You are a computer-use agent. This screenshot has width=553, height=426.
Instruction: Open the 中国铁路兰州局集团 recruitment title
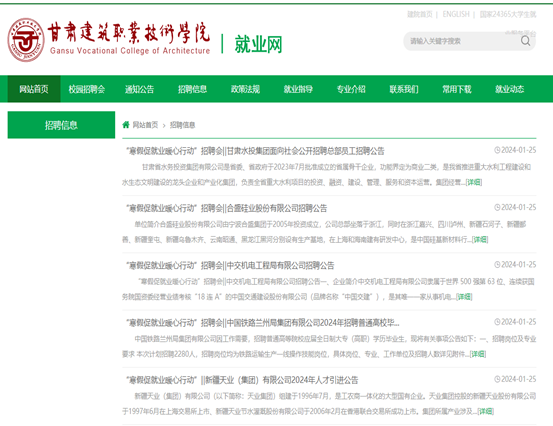click(x=263, y=323)
